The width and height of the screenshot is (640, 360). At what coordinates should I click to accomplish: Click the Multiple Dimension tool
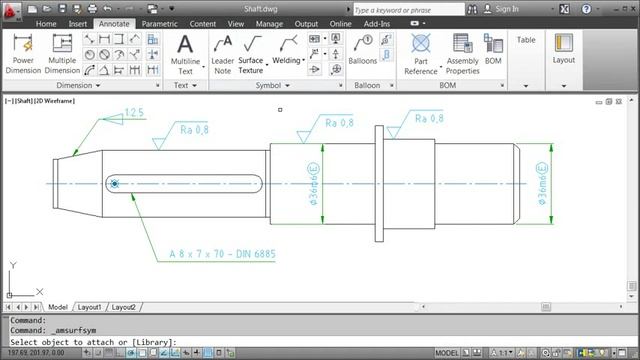point(62,54)
